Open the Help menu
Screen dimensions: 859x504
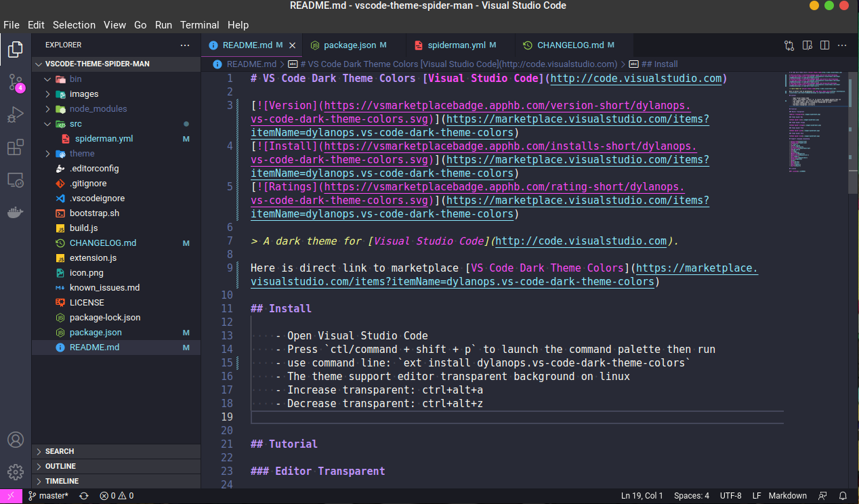click(238, 24)
